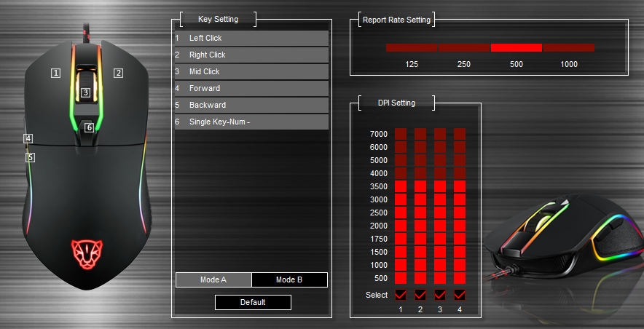Toggle Select checkbox for DPI level 2
Viewport: 644px width, 329px height.
[x=420, y=295]
